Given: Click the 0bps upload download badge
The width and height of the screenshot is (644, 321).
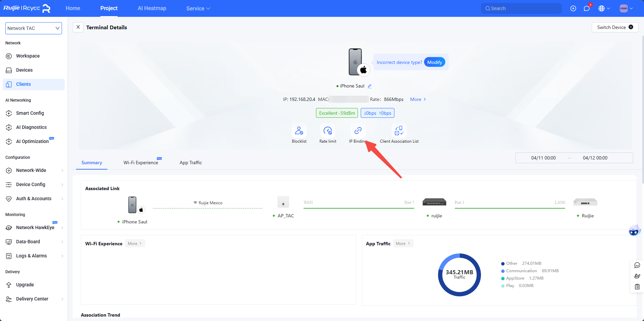Looking at the screenshot, I should 378,113.
